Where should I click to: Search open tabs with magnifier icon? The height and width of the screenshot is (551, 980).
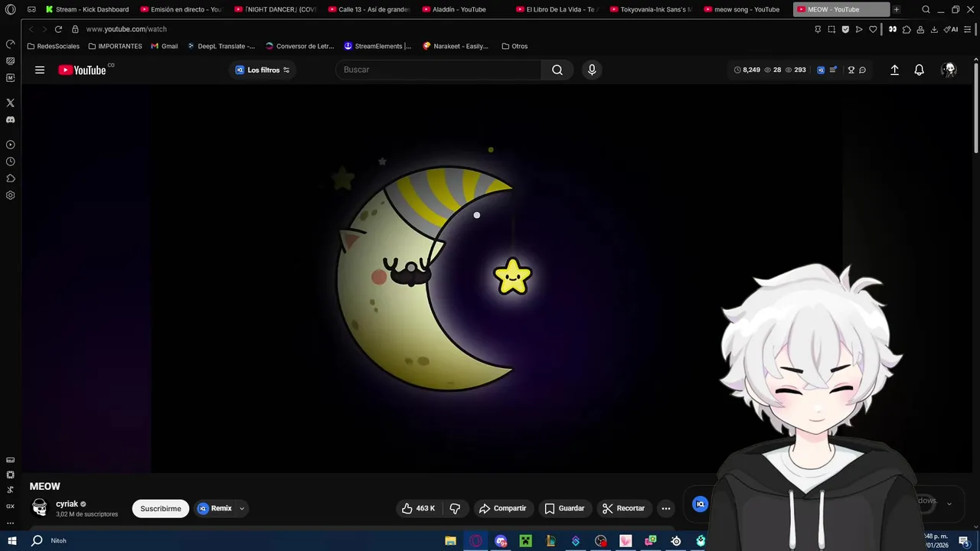coord(926,9)
